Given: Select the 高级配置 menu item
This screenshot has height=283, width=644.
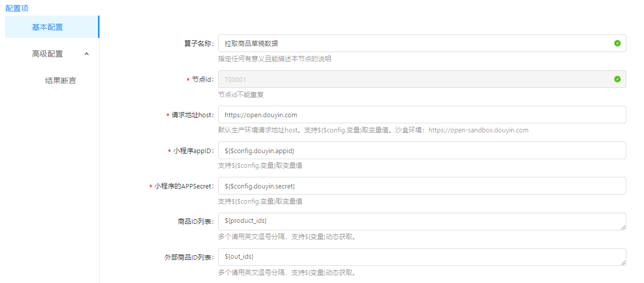Looking at the screenshot, I should pyautogui.click(x=47, y=54).
